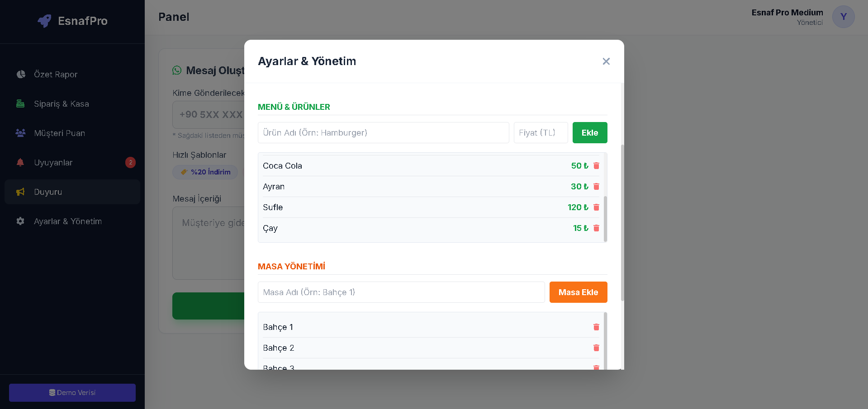Image resolution: width=868 pixels, height=409 pixels.
Task: Click the Y user avatar
Action: point(843,17)
